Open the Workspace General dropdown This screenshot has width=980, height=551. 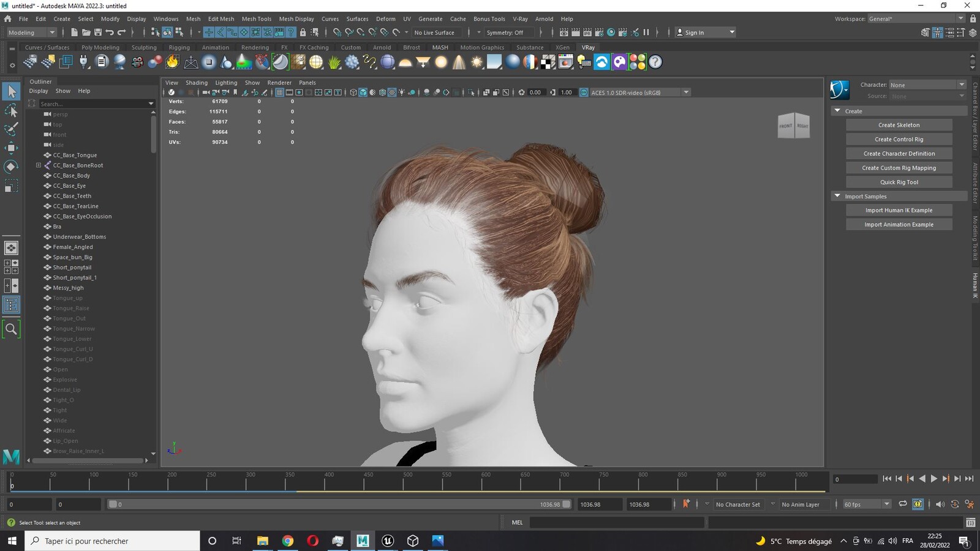tap(916, 19)
